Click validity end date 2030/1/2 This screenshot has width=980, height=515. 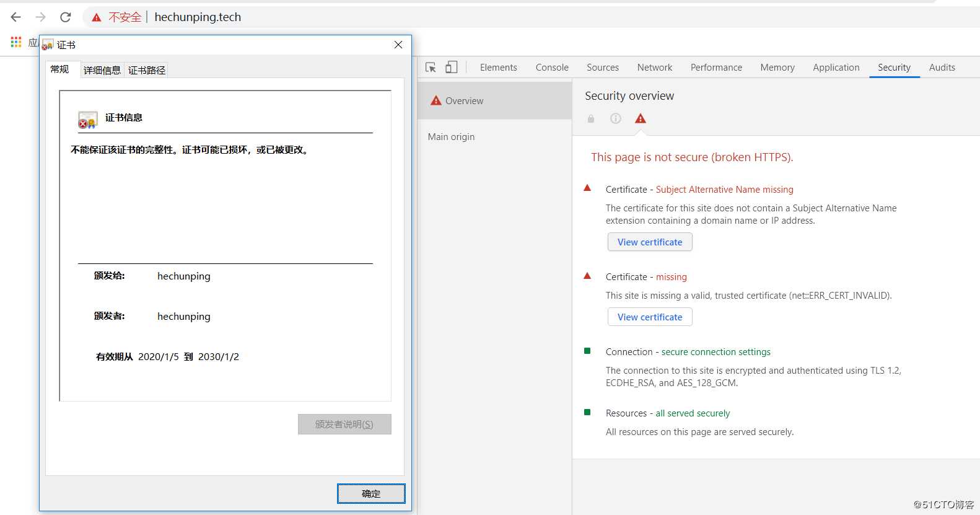pos(218,356)
